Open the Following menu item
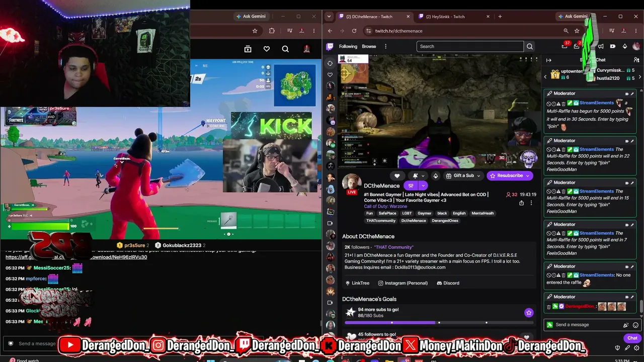The height and width of the screenshot is (362, 644). [348, 46]
